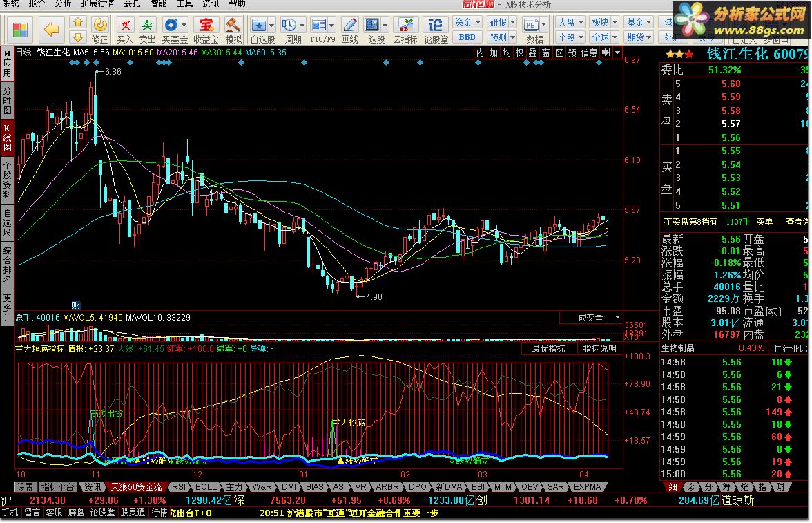The height and width of the screenshot is (523, 812).
Task: Click the skip-to-end arrow icon in chart header
Action: tap(606, 53)
